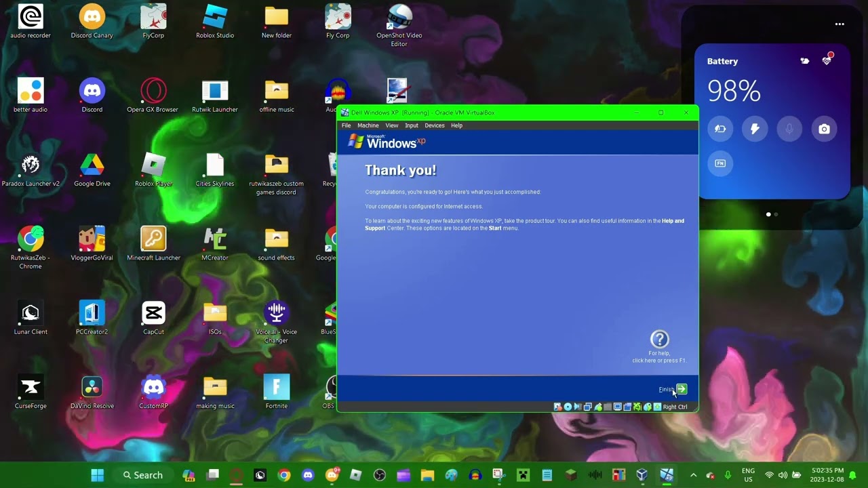Screen dimensions: 868x488
Task: Open Minecraft creeper icon in taskbar
Action: click(523, 475)
